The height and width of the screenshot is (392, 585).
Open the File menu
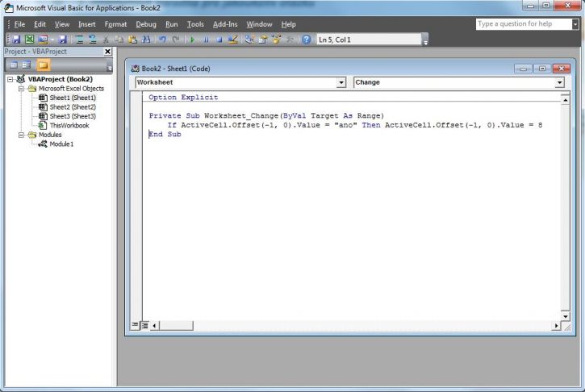pos(19,24)
